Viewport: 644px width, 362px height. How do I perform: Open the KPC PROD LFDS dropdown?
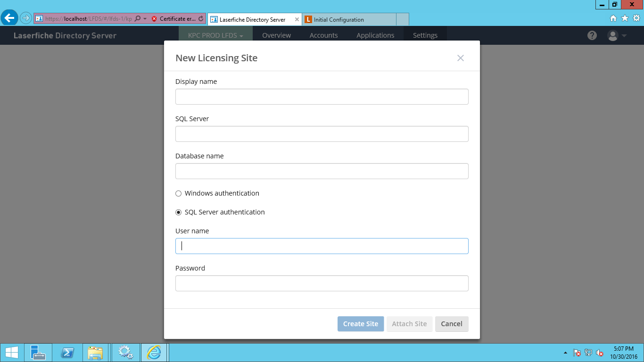(215, 35)
